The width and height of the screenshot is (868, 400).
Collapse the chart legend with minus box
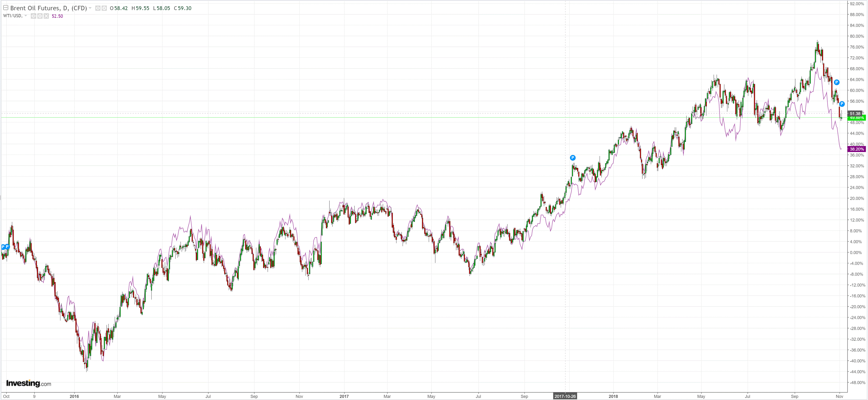click(x=6, y=8)
